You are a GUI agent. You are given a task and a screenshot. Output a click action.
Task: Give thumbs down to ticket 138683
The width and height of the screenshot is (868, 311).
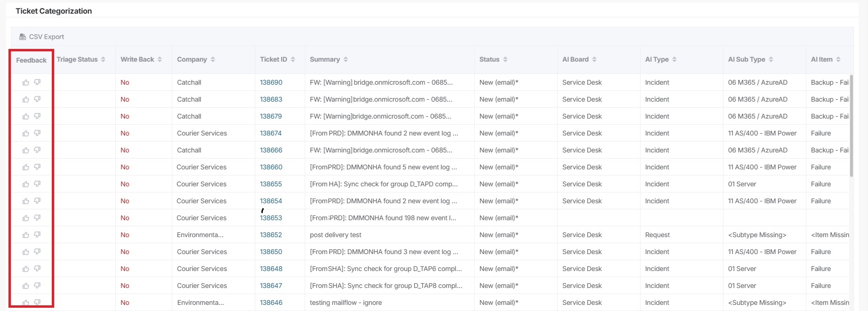point(37,99)
